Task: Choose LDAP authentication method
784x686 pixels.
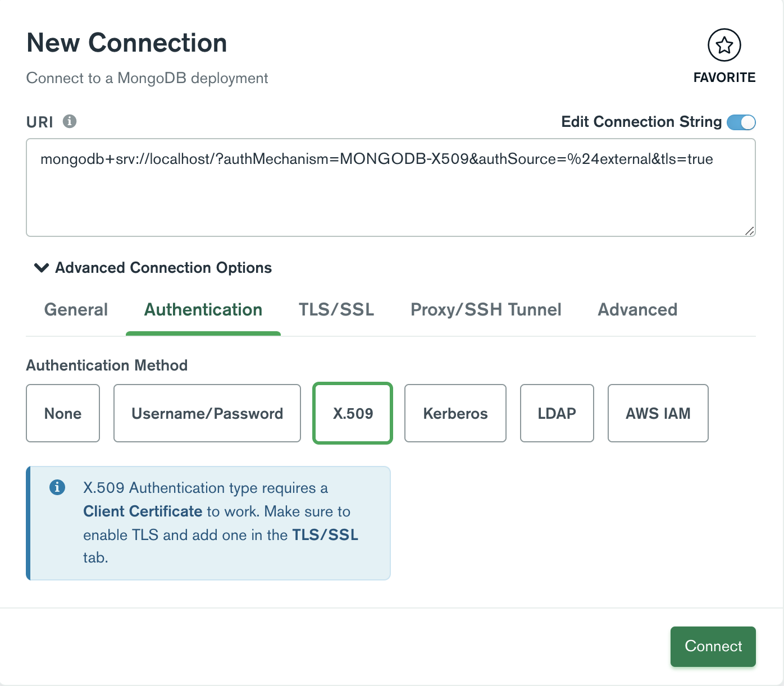Action: click(557, 413)
